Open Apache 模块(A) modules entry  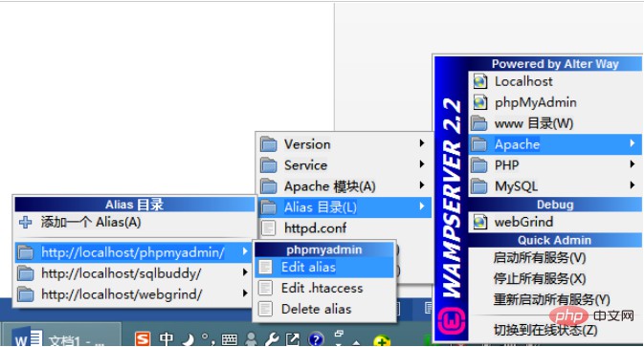point(344,186)
